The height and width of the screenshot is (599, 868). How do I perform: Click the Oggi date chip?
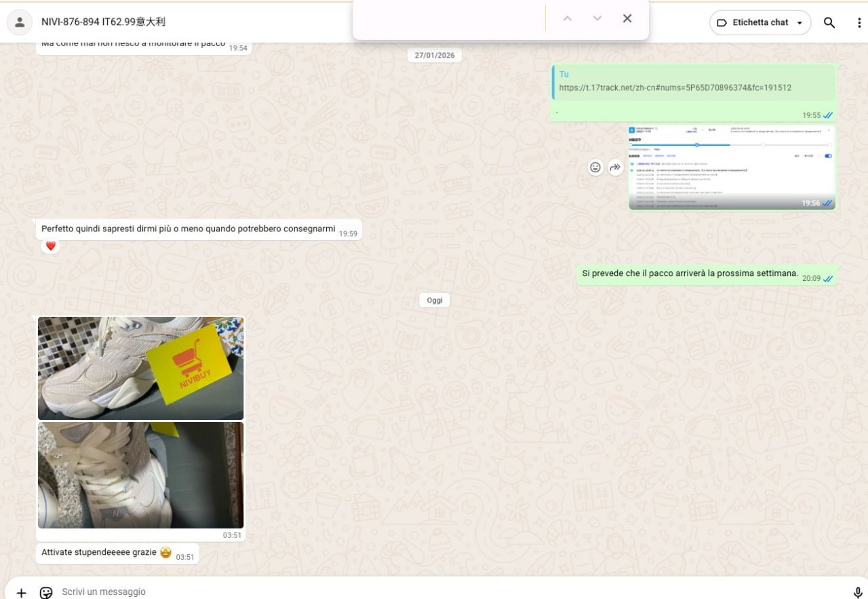(x=435, y=300)
